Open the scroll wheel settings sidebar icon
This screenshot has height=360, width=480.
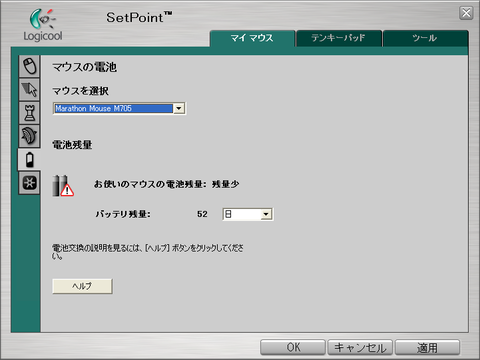point(30,136)
